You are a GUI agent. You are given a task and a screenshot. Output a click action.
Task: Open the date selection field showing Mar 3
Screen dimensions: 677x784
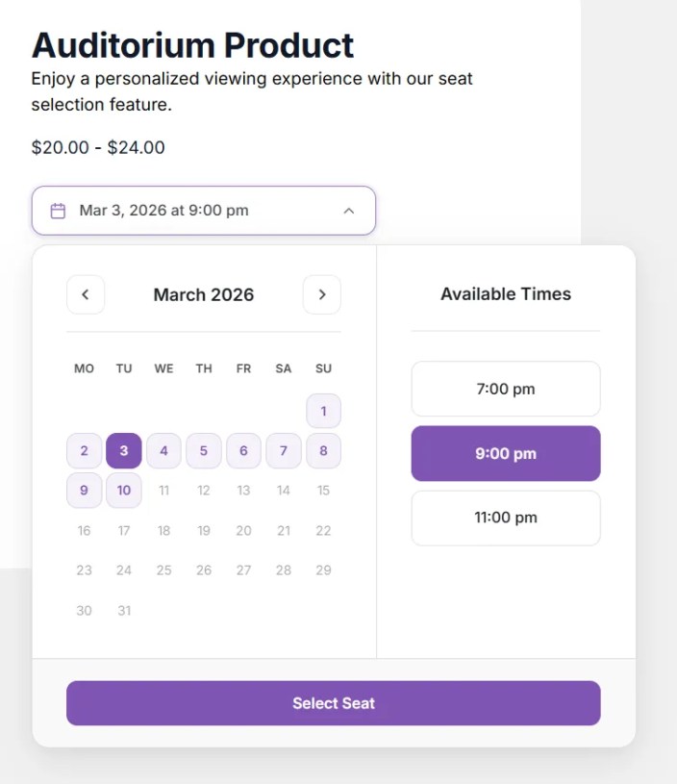click(203, 210)
